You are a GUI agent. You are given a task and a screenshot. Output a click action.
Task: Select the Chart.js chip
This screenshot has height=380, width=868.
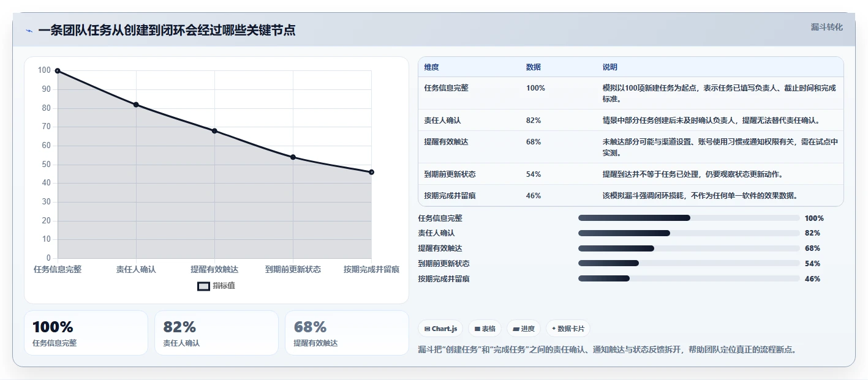(440, 329)
